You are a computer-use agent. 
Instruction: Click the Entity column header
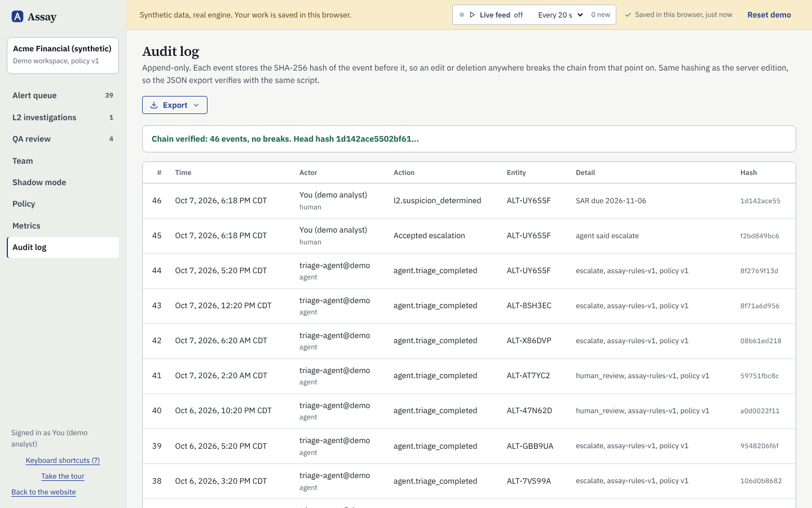coord(516,173)
